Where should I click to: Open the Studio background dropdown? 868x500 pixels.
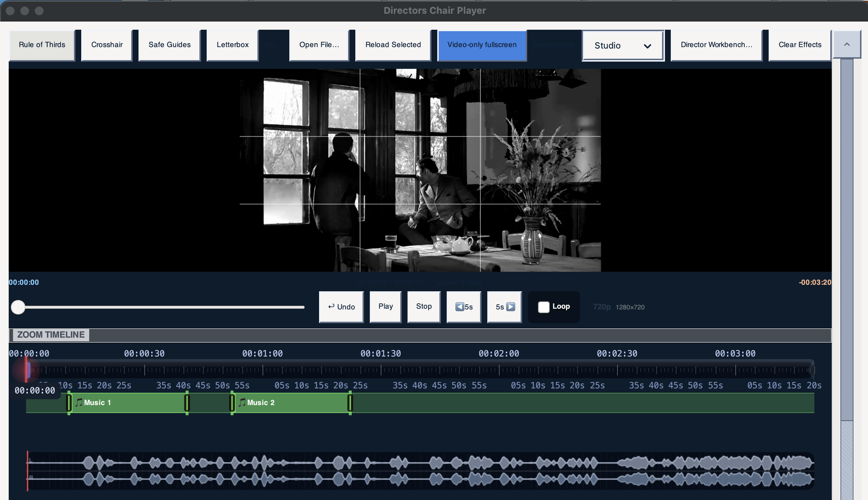click(x=623, y=46)
